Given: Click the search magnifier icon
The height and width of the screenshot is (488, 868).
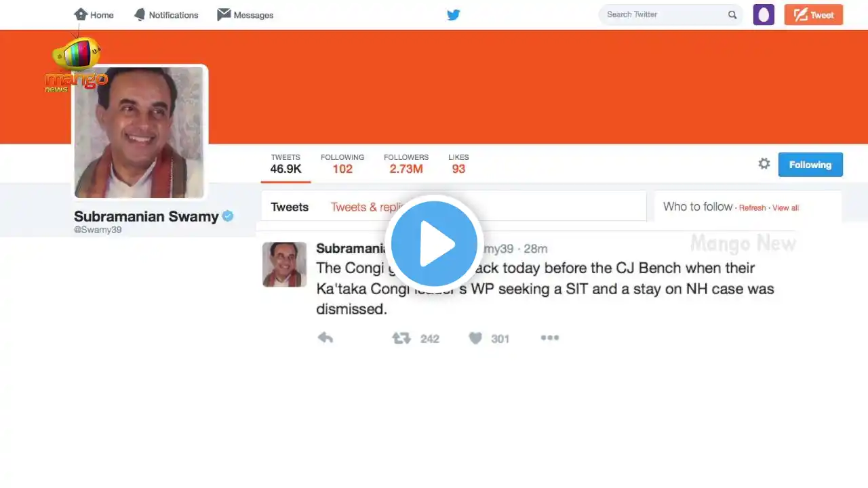Looking at the screenshot, I should tap(732, 14).
